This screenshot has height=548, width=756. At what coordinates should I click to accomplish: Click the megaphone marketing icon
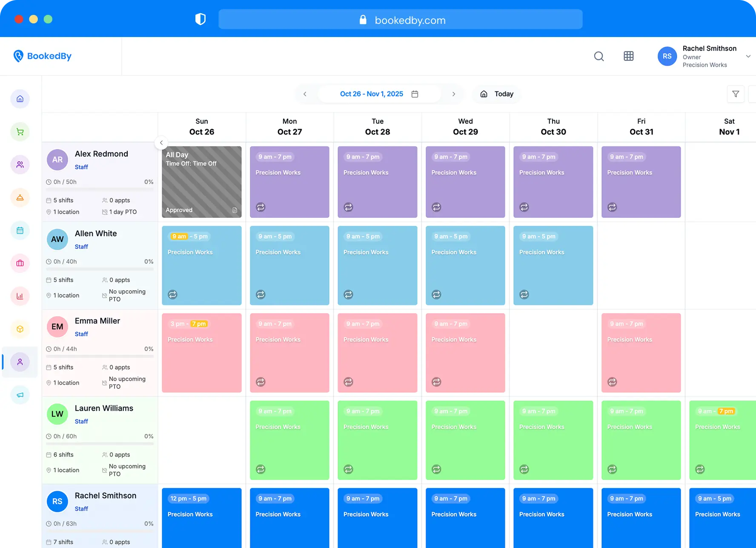tap(20, 395)
